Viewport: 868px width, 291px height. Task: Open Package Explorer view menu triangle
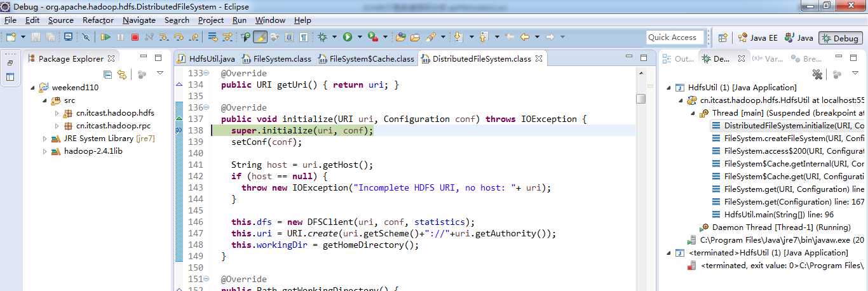pyautogui.click(x=160, y=74)
